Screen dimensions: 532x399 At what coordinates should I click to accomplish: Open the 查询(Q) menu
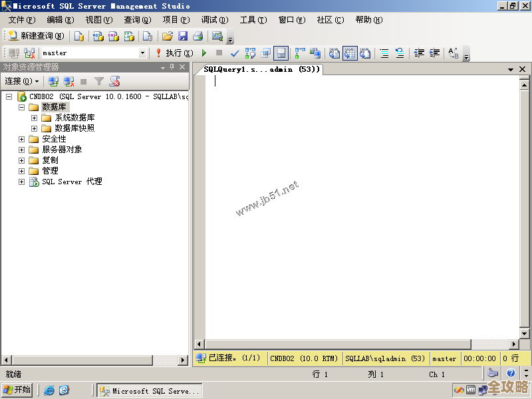pos(136,20)
